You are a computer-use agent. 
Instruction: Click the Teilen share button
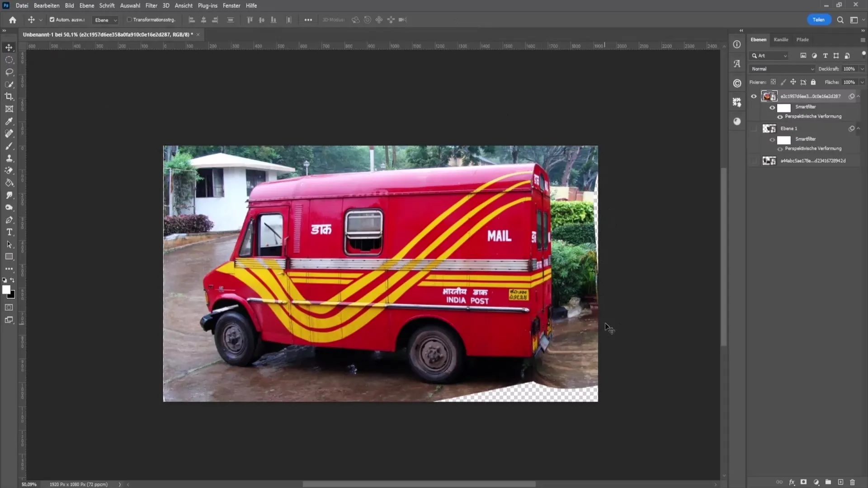point(819,20)
